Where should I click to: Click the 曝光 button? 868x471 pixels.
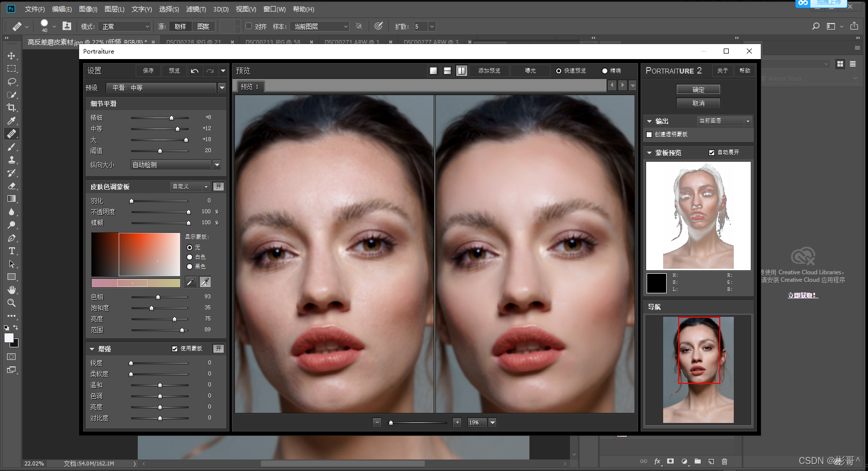[x=530, y=71]
